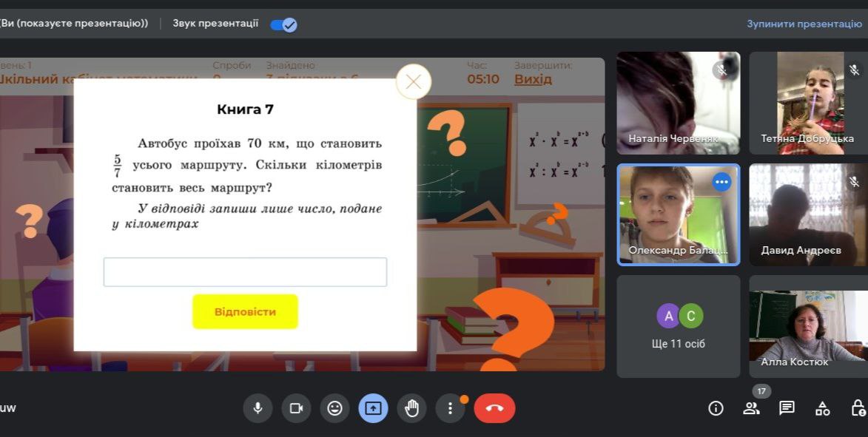This screenshot has width=868, height=437.
Task: Show the participants list panel
Action: (x=751, y=408)
